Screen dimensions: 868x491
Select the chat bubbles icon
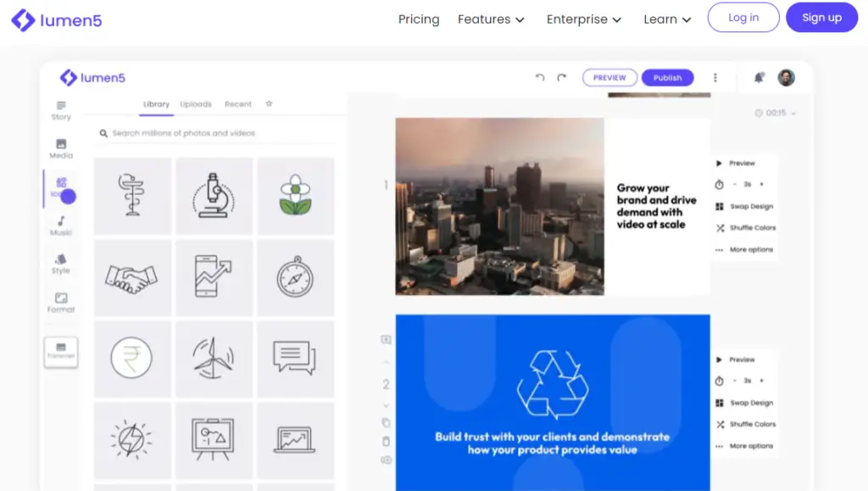[x=296, y=359]
